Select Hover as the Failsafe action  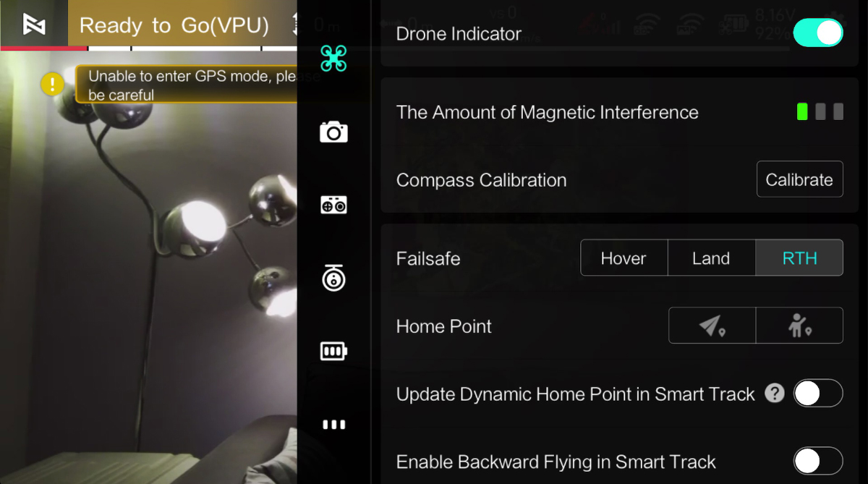624,258
